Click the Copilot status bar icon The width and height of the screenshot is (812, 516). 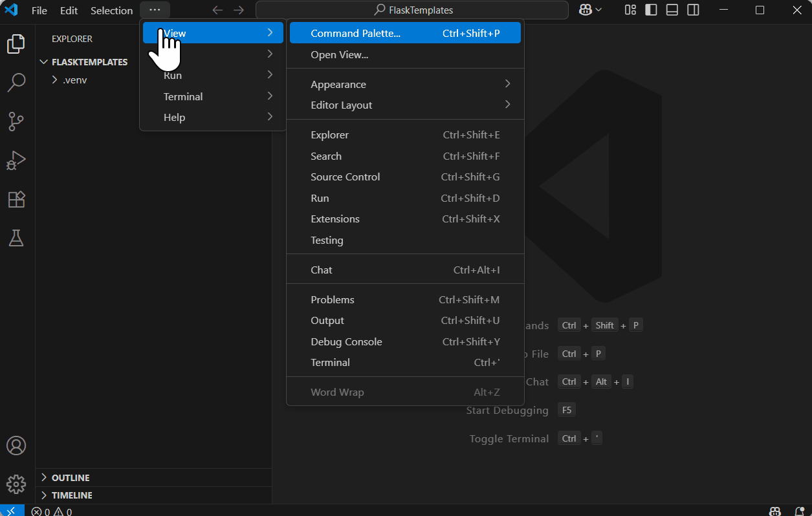point(774,511)
